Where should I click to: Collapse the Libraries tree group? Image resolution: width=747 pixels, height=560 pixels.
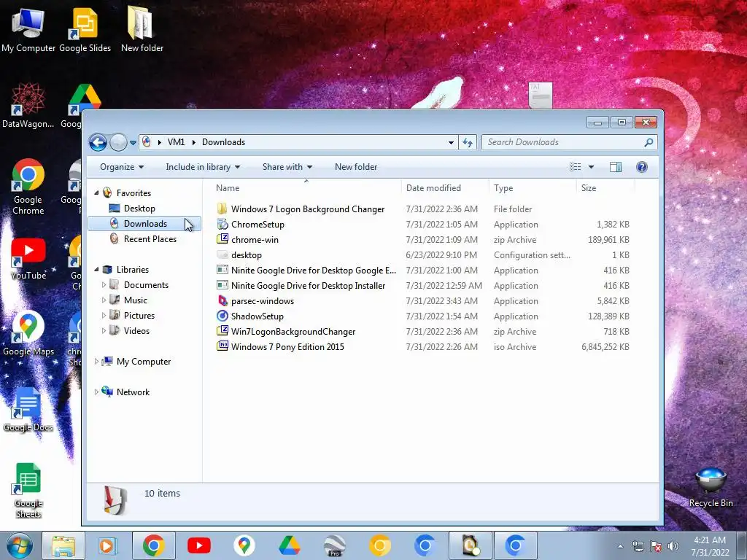click(97, 270)
